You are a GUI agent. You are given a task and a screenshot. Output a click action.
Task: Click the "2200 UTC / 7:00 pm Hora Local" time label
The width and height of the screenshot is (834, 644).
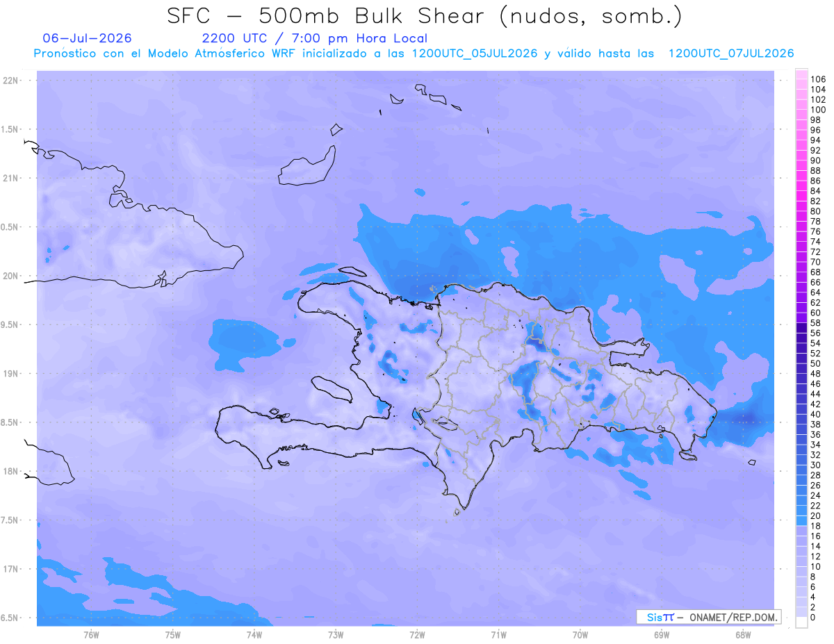pos(315,39)
